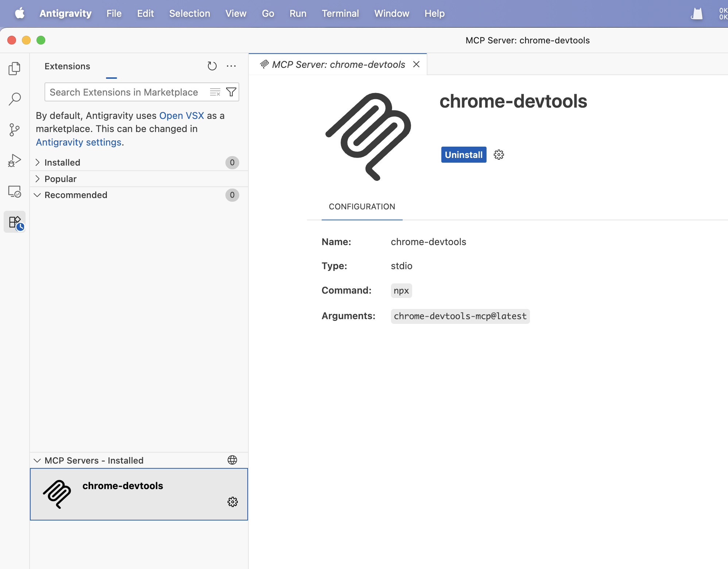Click the Extensions activity bar icon

click(15, 222)
